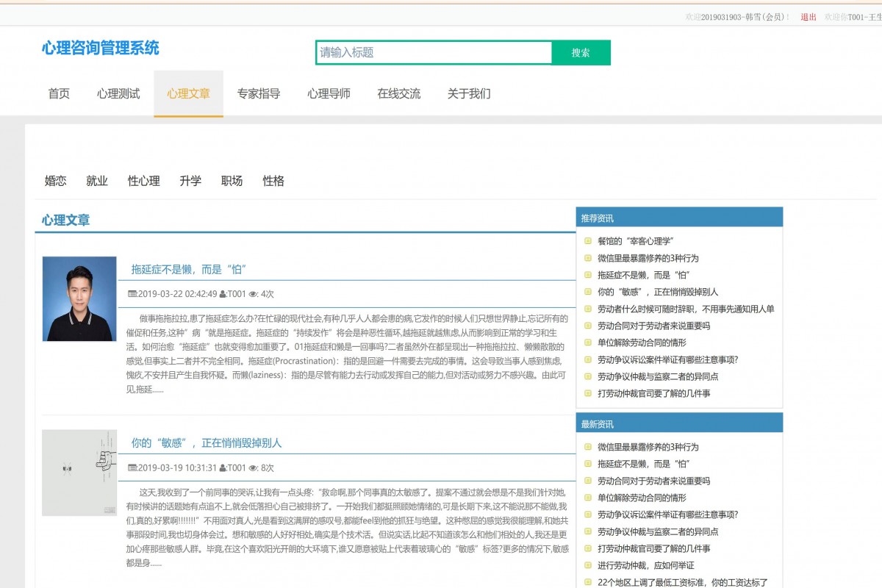Click the 推荐资讯 panel header
The height and width of the screenshot is (588, 882).
pyautogui.click(x=679, y=216)
